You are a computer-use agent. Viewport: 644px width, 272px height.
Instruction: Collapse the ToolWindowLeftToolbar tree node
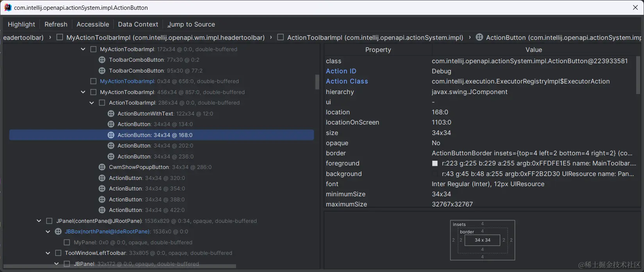(x=48, y=253)
